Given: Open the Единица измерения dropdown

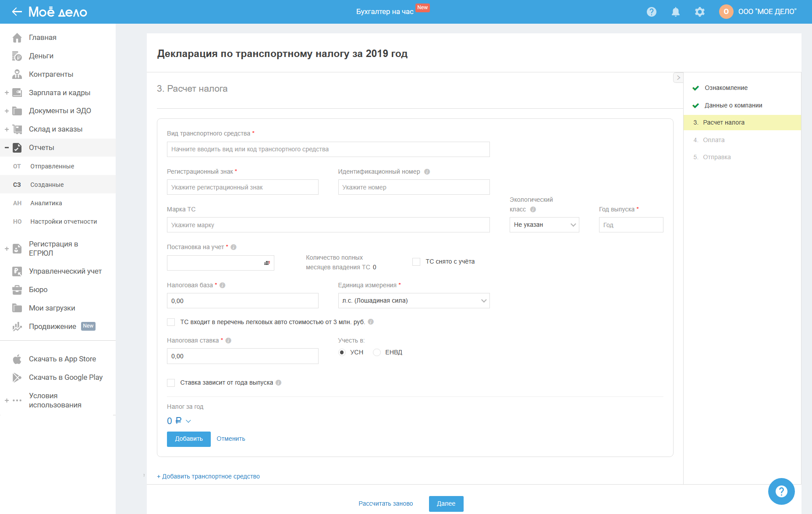Looking at the screenshot, I should pos(414,301).
